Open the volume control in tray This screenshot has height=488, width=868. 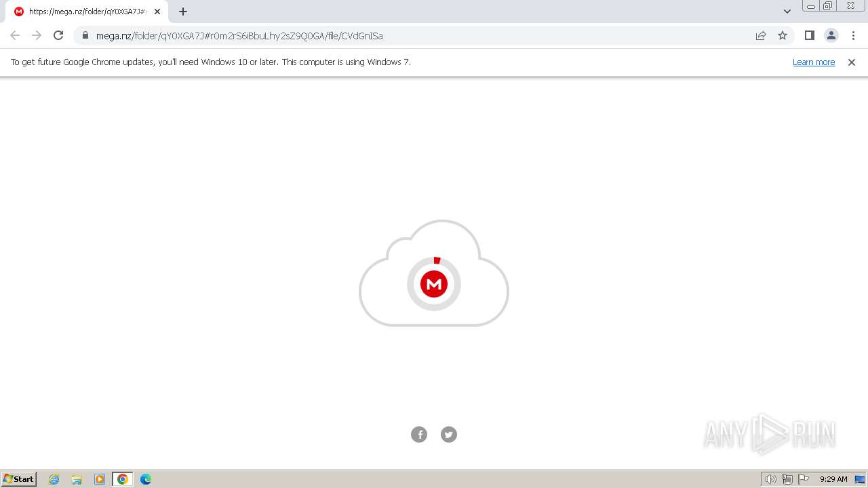[770, 479]
